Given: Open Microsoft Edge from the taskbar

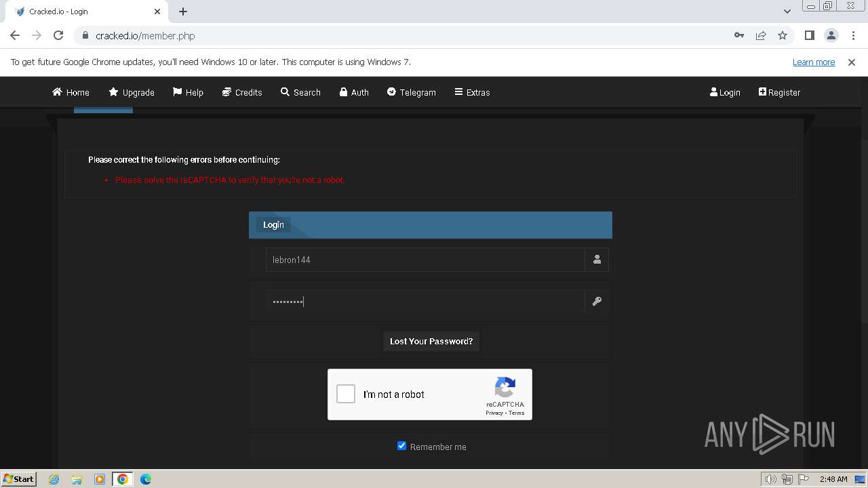Looking at the screenshot, I should 146,479.
